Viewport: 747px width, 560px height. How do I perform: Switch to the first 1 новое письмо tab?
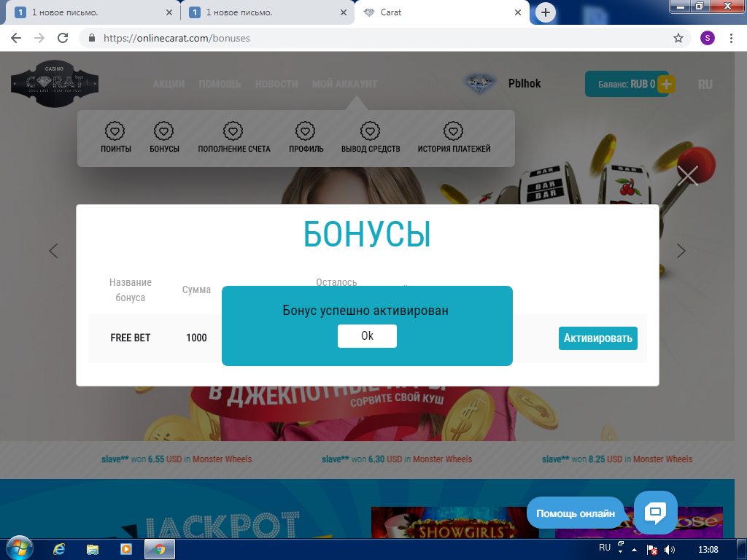point(93,12)
